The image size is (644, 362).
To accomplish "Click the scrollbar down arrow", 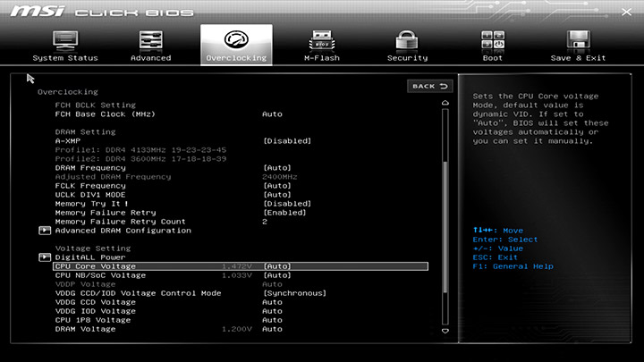I will pyautogui.click(x=445, y=331).
